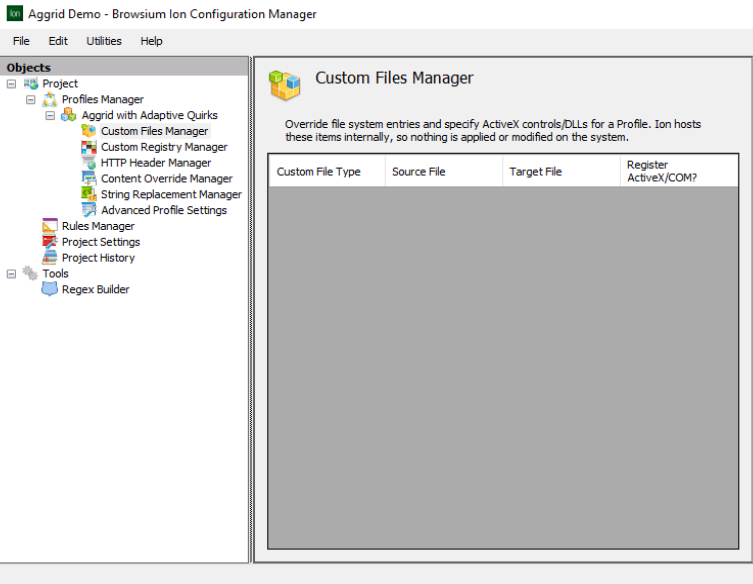Select Rules Manager in tree
Viewport: 753px width, 584px height.
tap(98, 226)
